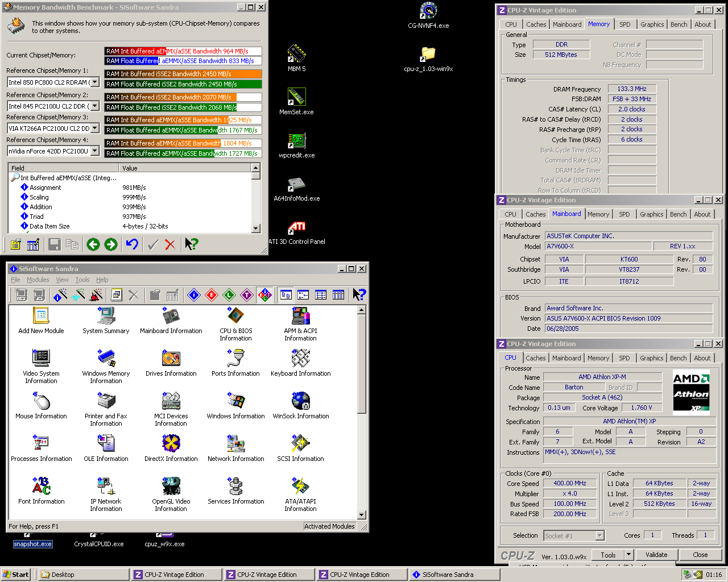Click the Tools button in CPU-Z
The image size is (728, 582).
pos(608,555)
